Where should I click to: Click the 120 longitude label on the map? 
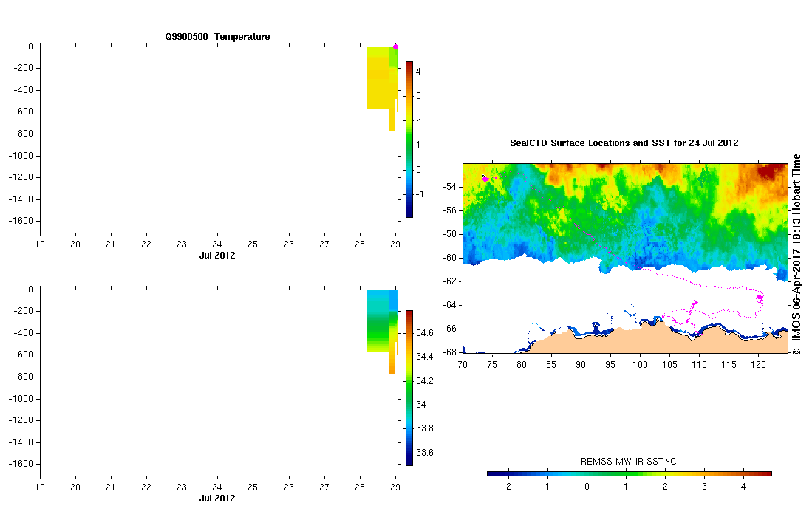[758, 364]
